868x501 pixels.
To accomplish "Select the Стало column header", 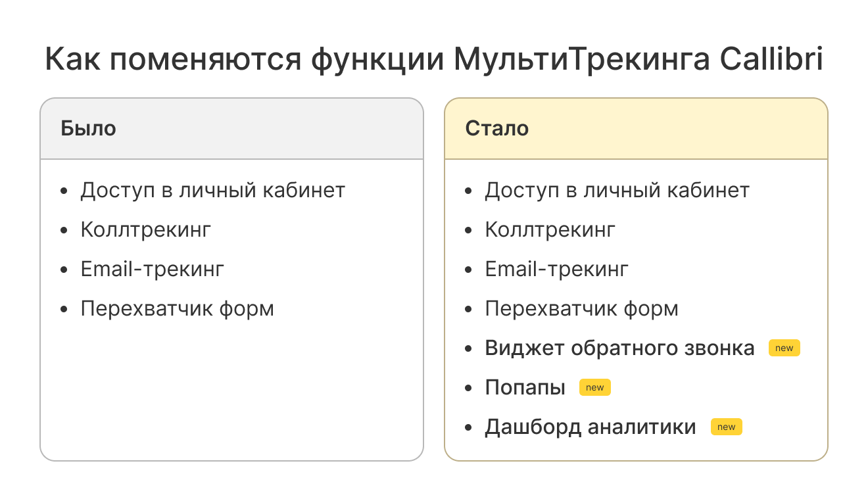I will 496,128.
